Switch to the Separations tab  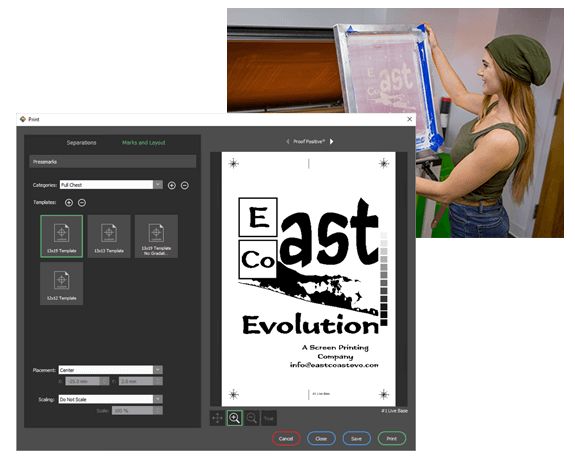(81, 143)
